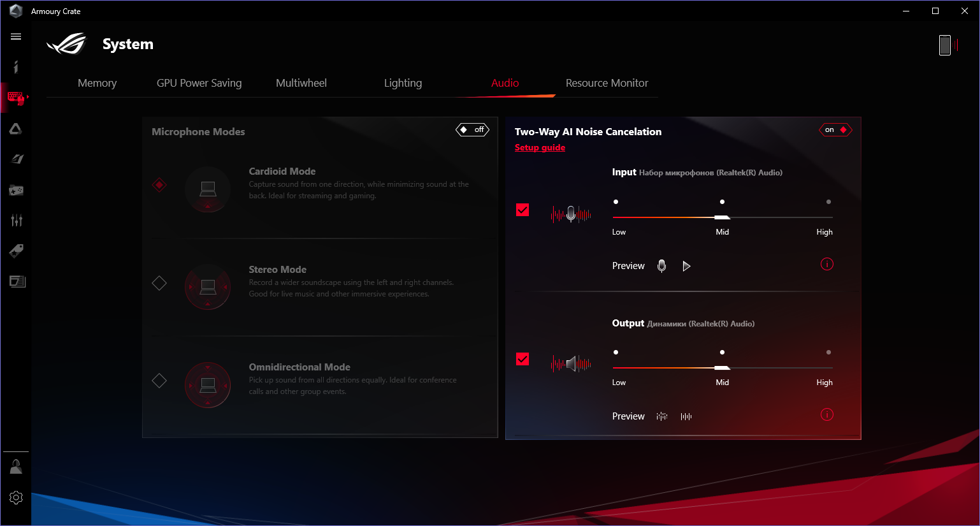980x526 pixels.
Task: Uncheck the Input noise cancelation checkbox
Action: (522, 210)
